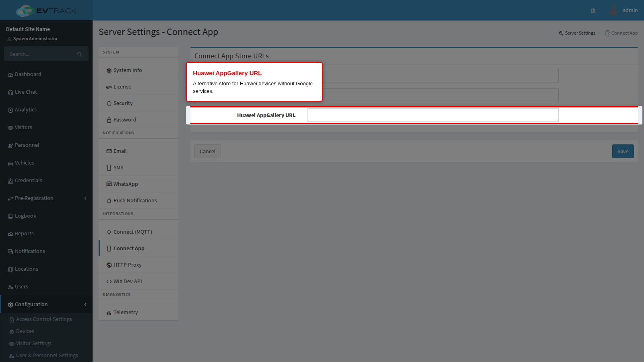The height and width of the screenshot is (362, 644).
Task: Click the Cancel button
Action: [x=208, y=151]
